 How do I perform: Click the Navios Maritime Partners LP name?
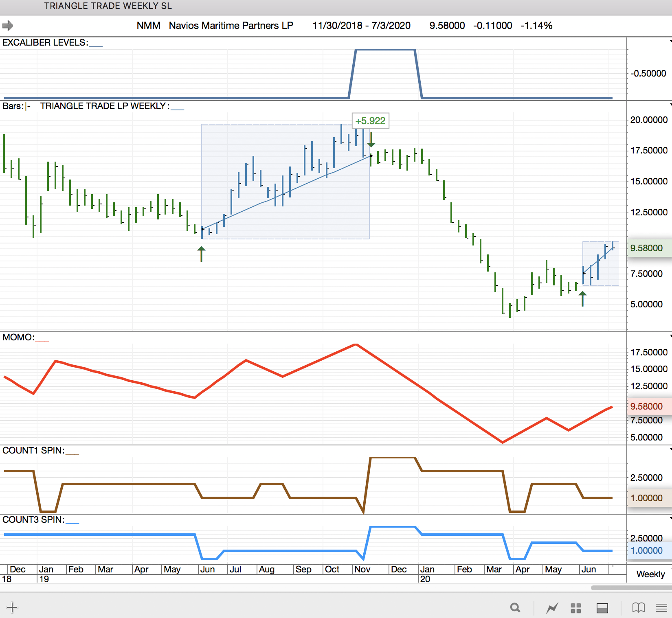tap(231, 26)
